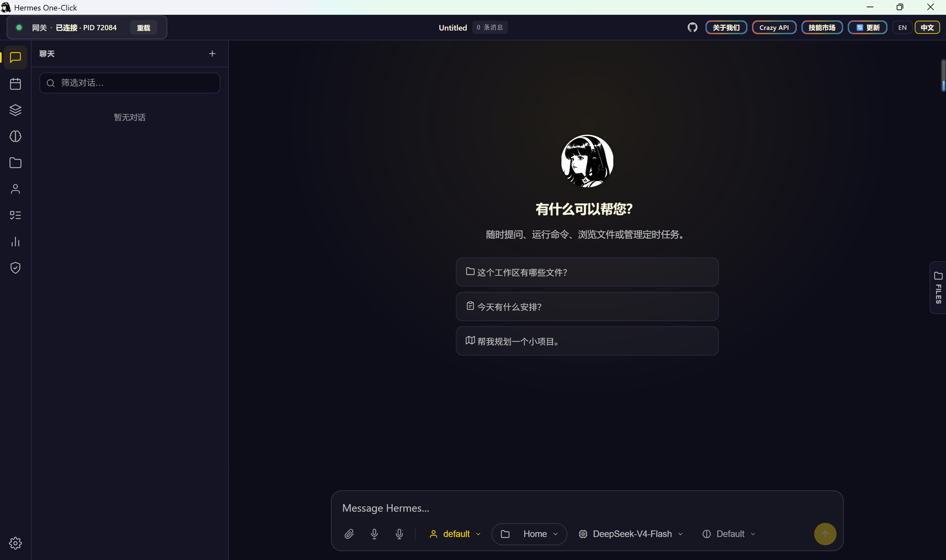The height and width of the screenshot is (560, 946).
Task: Open the bar chart stats icon in sidebar
Action: pos(15,242)
